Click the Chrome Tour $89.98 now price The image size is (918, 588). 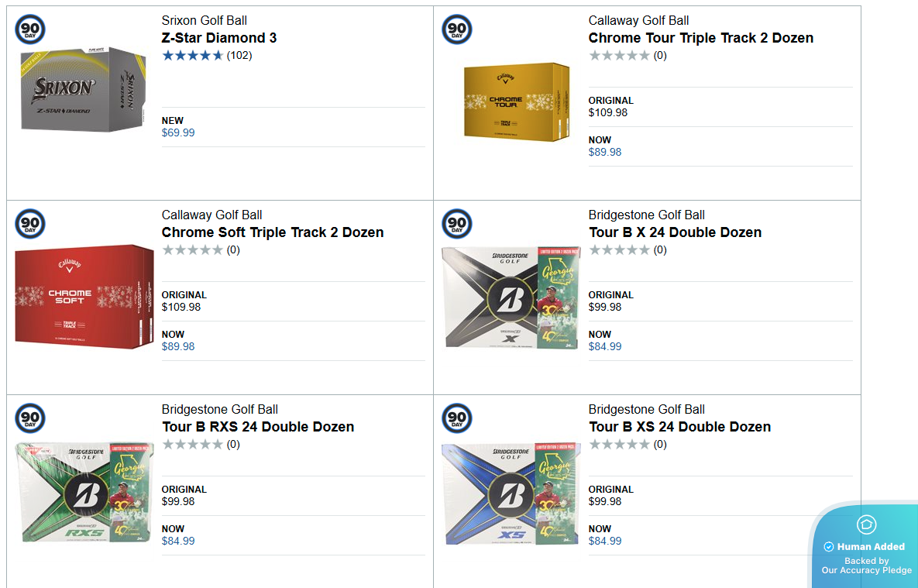click(605, 152)
